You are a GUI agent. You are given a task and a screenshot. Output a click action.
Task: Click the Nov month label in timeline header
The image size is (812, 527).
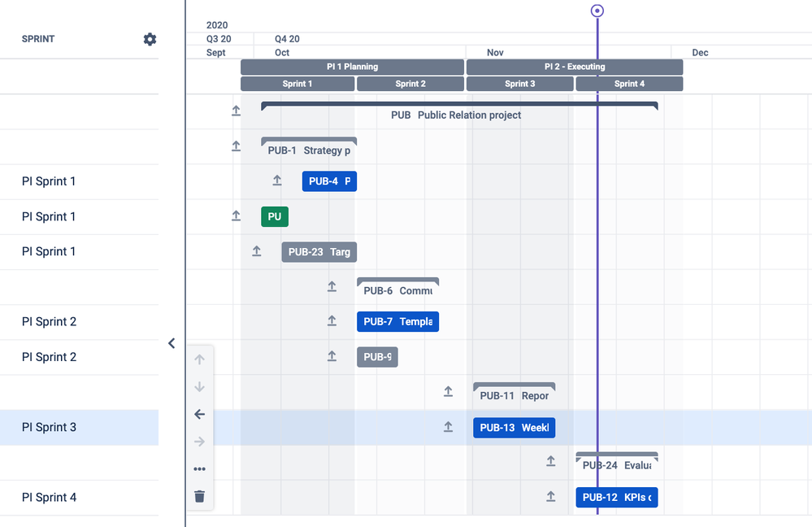tap(495, 52)
